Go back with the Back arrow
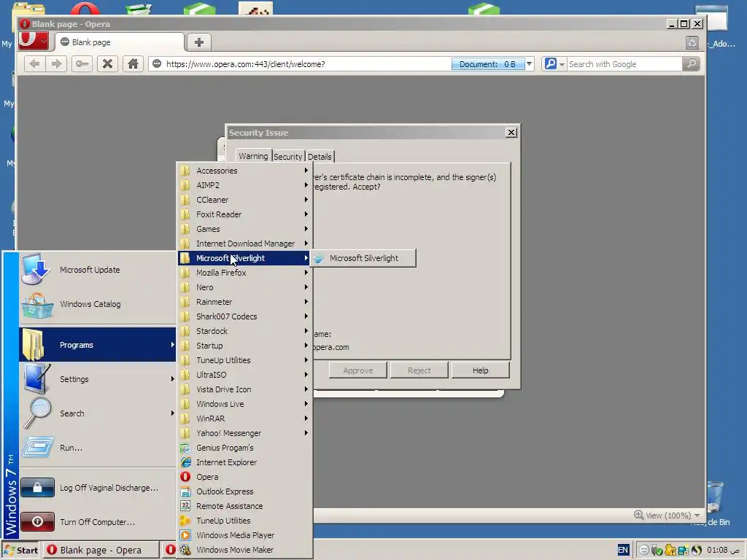 [x=35, y=64]
